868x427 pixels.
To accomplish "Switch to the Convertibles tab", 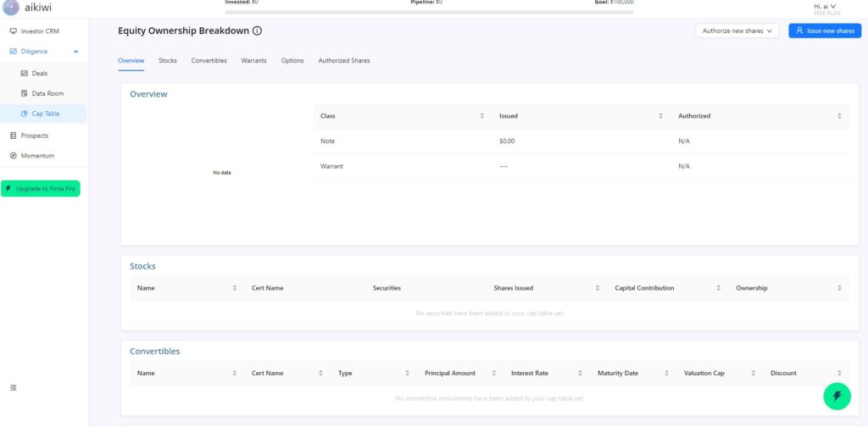I will [x=209, y=61].
